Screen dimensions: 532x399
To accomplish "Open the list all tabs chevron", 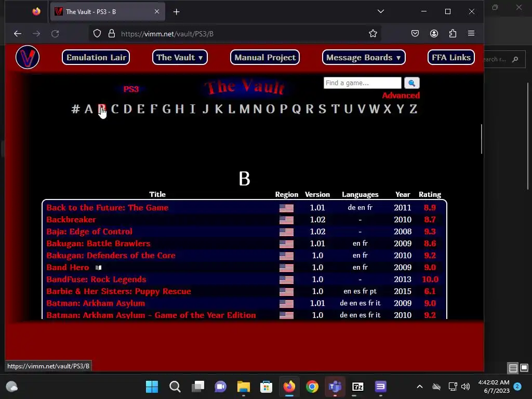I will 381,11.
